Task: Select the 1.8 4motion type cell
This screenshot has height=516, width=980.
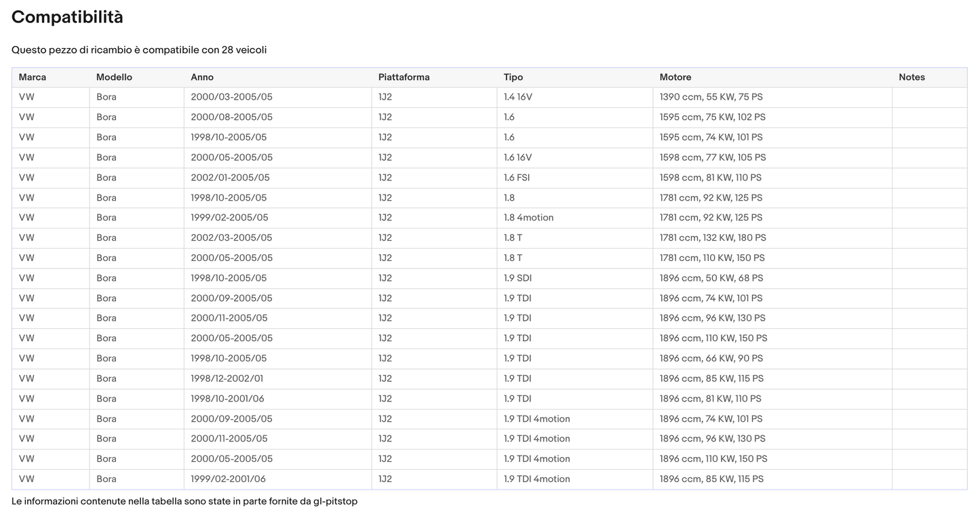Action: (x=528, y=218)
